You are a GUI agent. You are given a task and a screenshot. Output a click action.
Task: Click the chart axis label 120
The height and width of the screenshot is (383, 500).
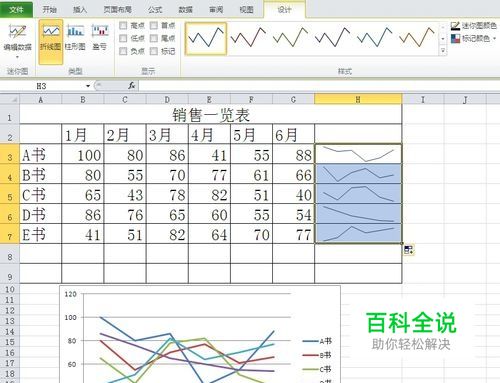pos(70,294)
